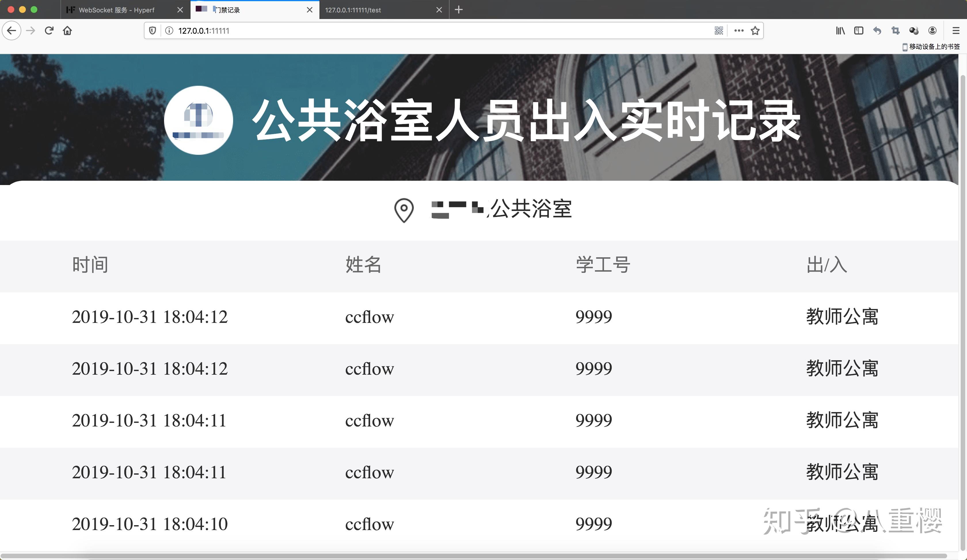Open the Library bookshelf icon
Image resolution: width=967 pixels, height=560 pixels.
[840, 31]
